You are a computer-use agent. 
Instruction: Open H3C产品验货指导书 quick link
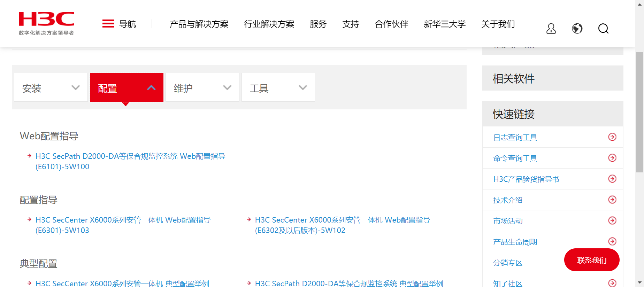coord(526,179)
